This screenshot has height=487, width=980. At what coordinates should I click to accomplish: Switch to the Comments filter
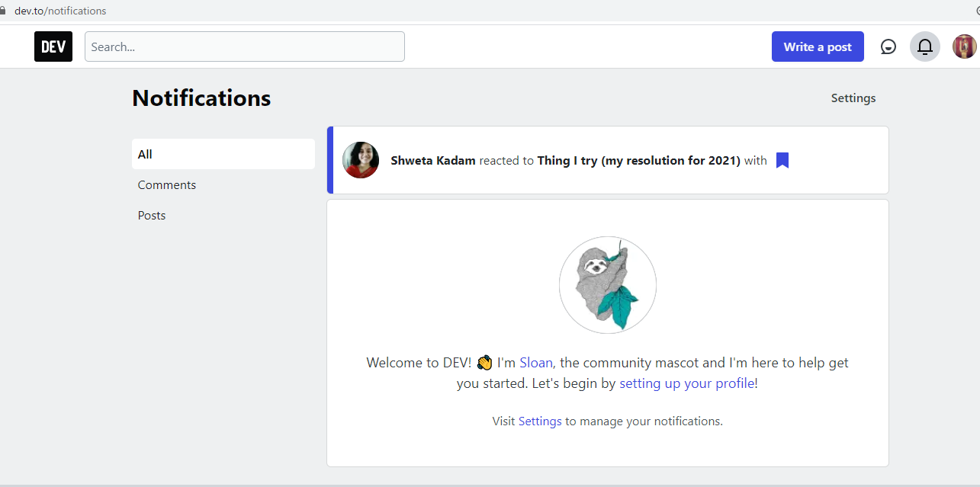pos(167,185)
